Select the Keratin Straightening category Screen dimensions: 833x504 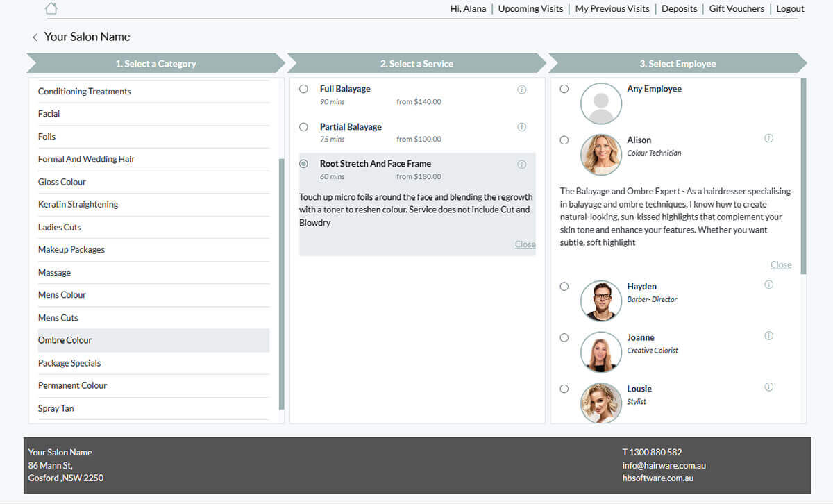coord(78,204)
